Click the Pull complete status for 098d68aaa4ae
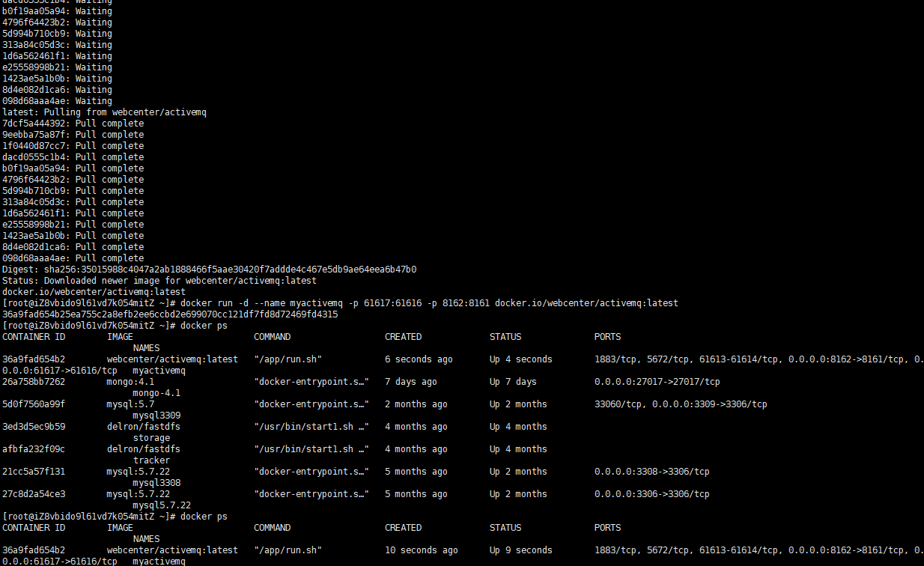The image size is (924, 566). click(x=105, y=258)
